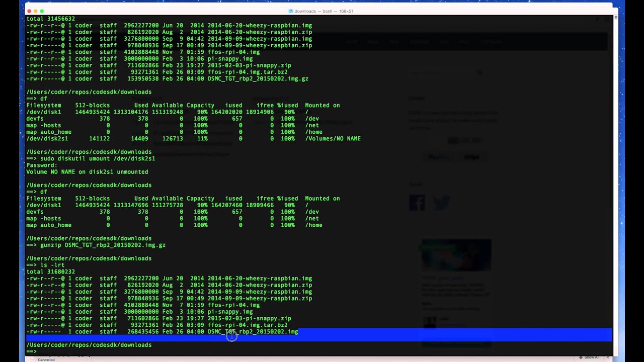Screen dimensions: 644x362
Task: Click the ifree value '18909466'
Action: click(260, 205)
